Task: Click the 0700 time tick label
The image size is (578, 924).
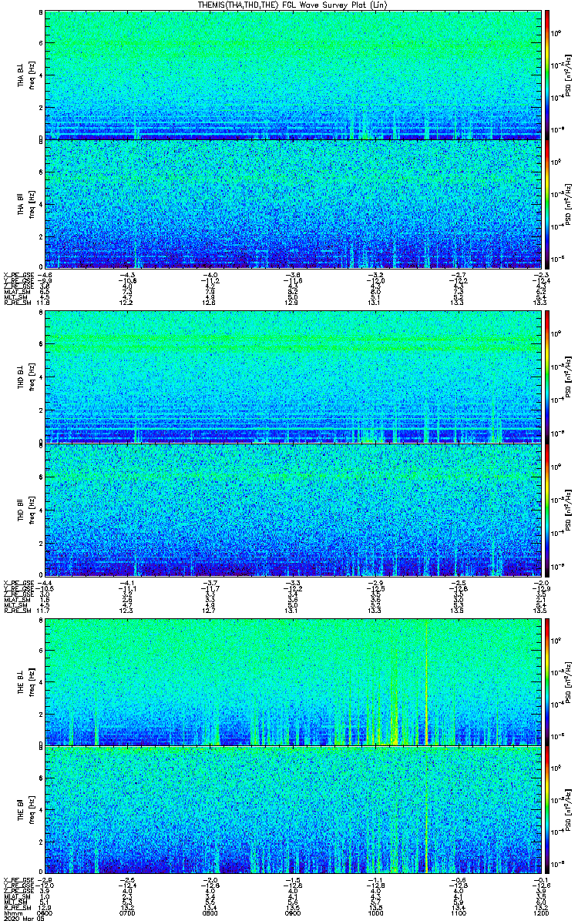Action: (x=127, y=912)
